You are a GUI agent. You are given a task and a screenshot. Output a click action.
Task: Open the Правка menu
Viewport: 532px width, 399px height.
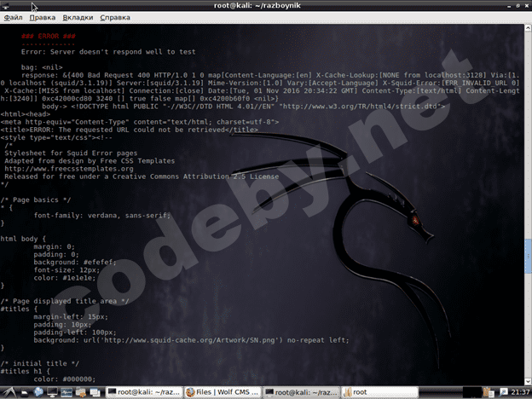[43, 18]
